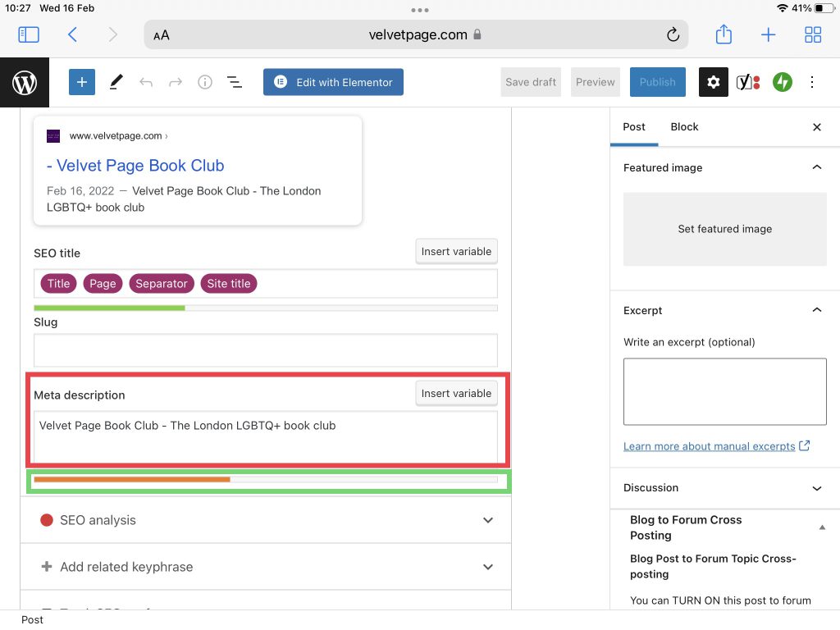
Task: Click the Preview button
Action: coord(596,82)
